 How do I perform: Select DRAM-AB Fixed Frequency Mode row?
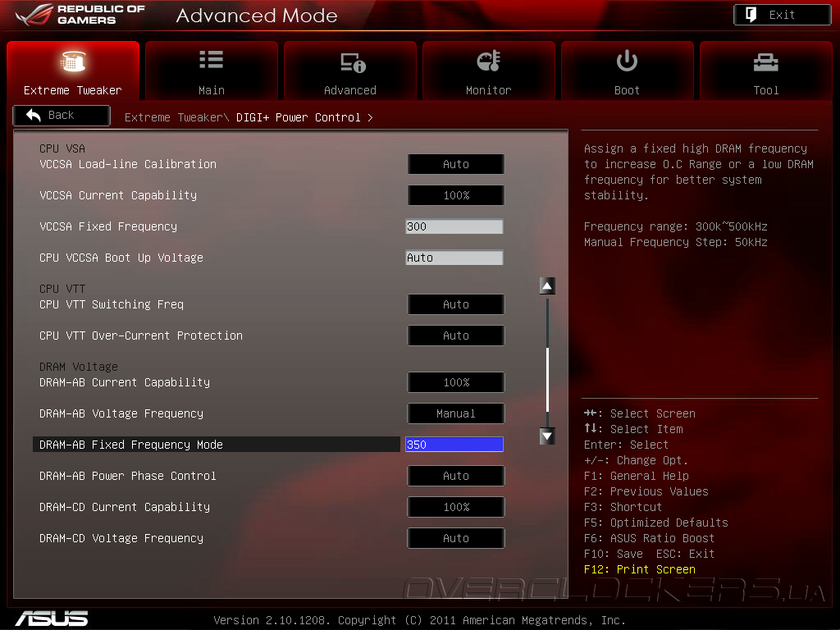click(217, 445)
